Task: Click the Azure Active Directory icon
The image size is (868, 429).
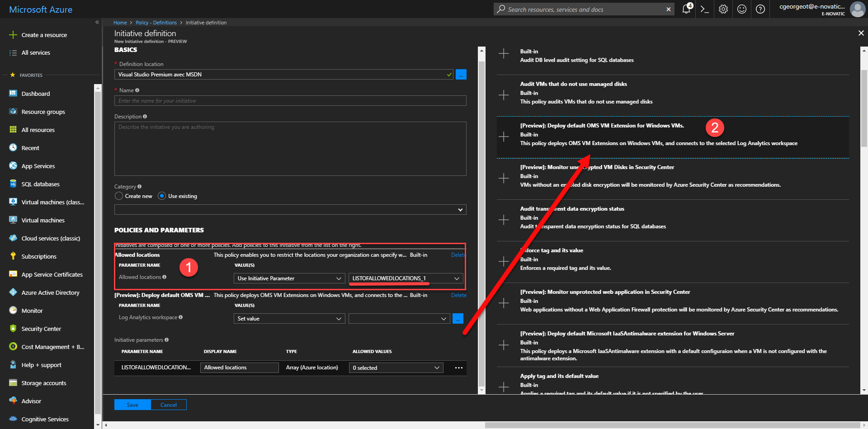Action: (13, 292)
